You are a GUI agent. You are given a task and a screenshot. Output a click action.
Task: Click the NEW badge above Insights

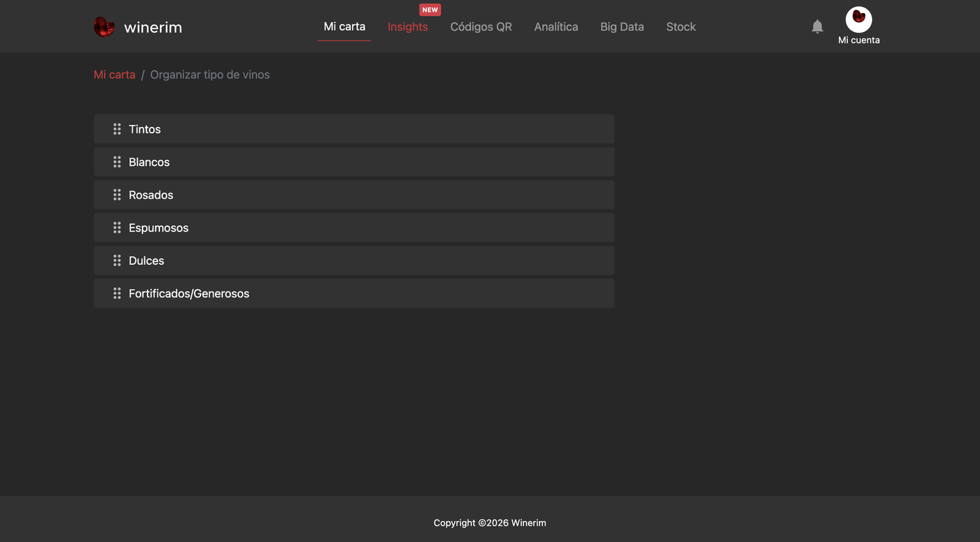click(x=430, y=10)
